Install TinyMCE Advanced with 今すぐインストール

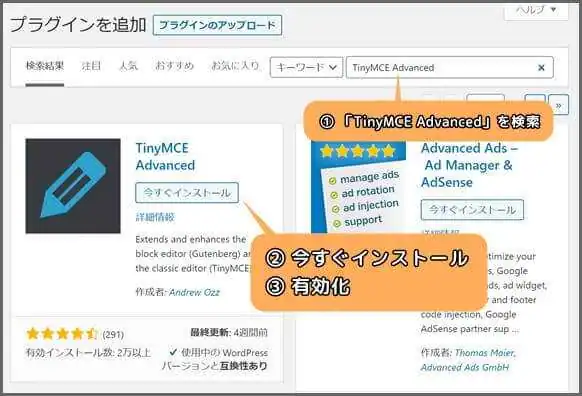(x=187, y=193)
